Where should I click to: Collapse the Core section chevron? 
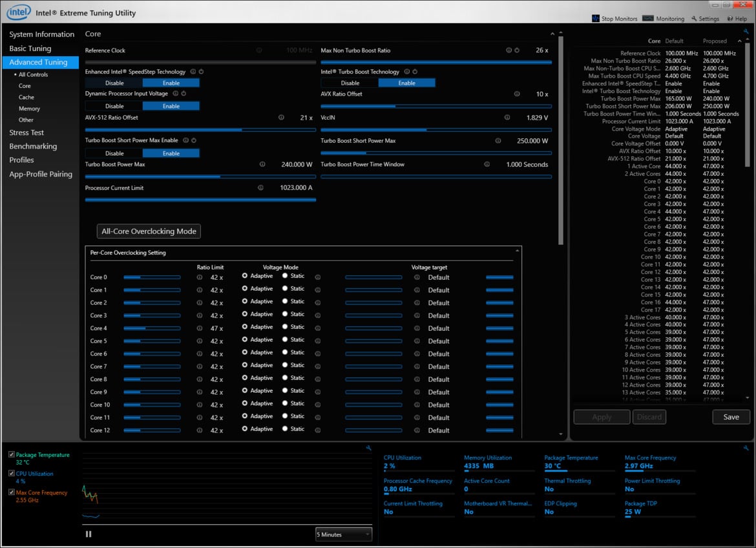tap(552, 34)
